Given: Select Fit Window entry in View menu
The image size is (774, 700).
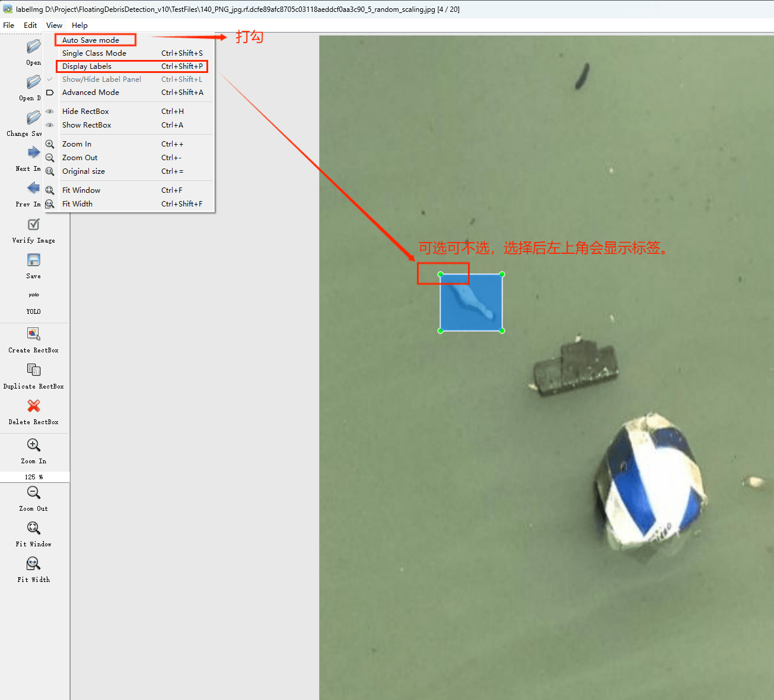Looking at the screenshot, I should (x=129, y=190).
